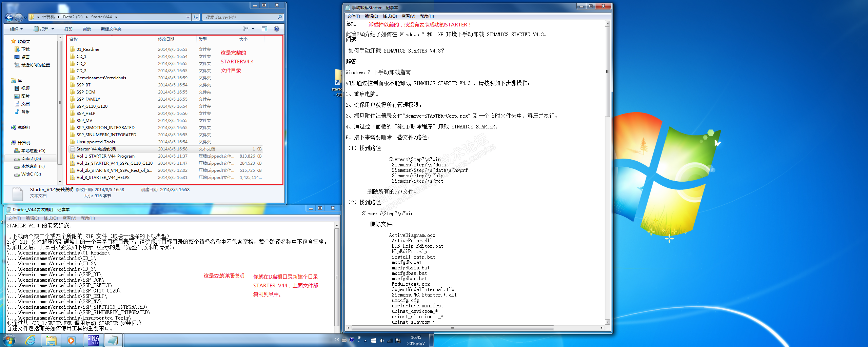Launch Internet Explorer from taskbar
Viewport: 868px width, 347px height.
(x=31, y=340)
